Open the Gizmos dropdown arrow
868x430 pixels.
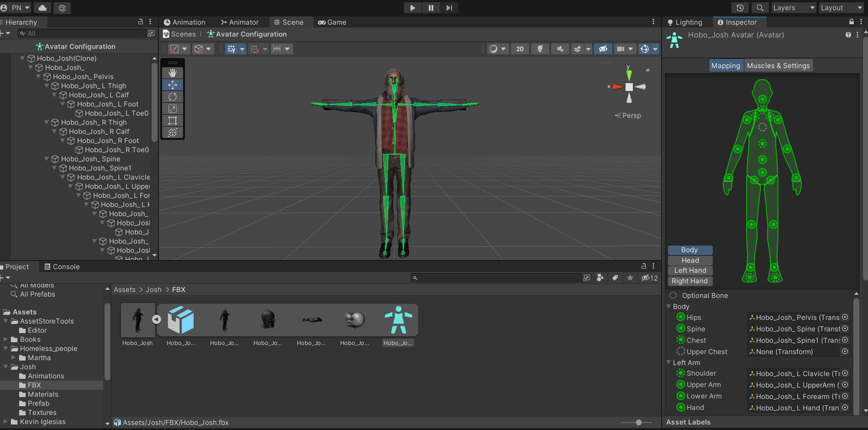click(655, 49)
